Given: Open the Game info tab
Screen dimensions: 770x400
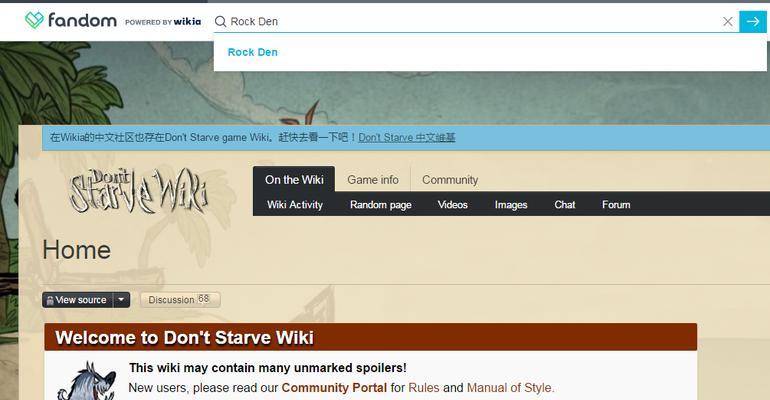Looking at the screenshot, I should point(373,180).
